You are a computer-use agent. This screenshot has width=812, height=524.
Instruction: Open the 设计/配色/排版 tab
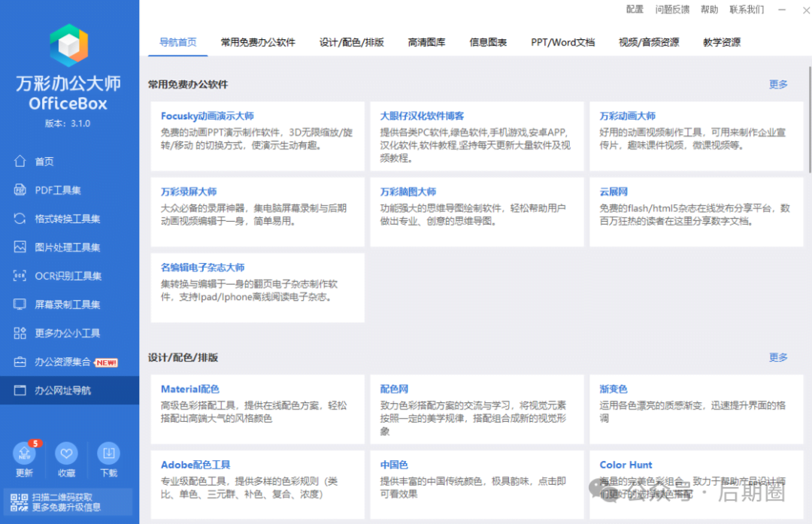tap(352, 42)
